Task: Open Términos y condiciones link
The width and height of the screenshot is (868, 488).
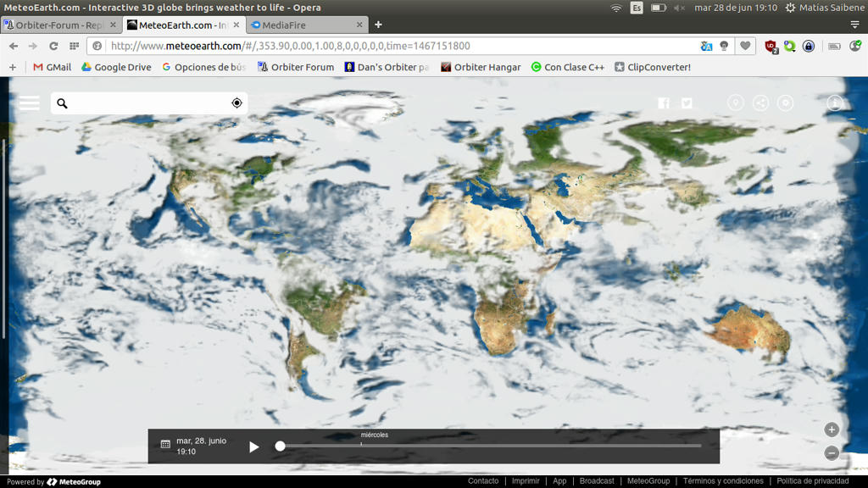Action: [723, 481]
